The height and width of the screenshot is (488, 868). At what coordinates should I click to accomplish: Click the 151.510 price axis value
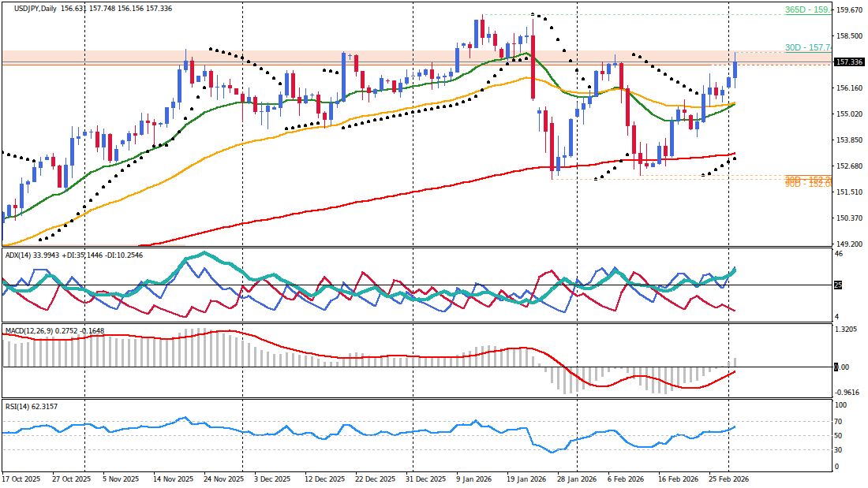coord(850,192)
